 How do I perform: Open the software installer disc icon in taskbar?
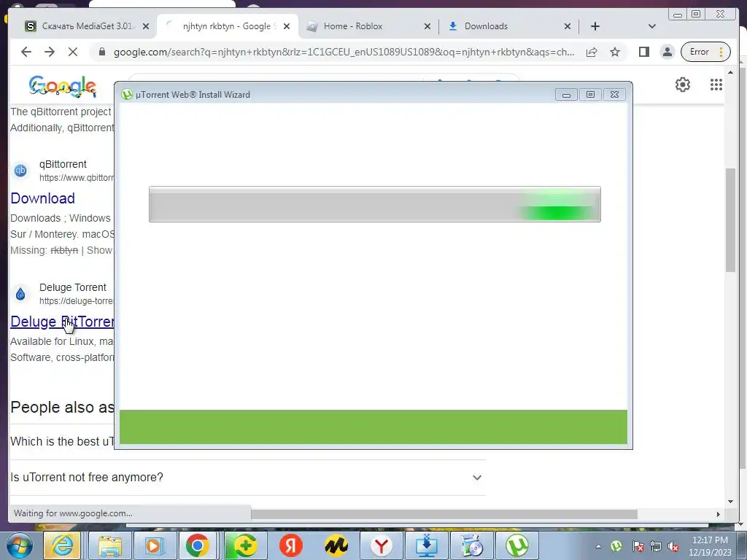472,545
